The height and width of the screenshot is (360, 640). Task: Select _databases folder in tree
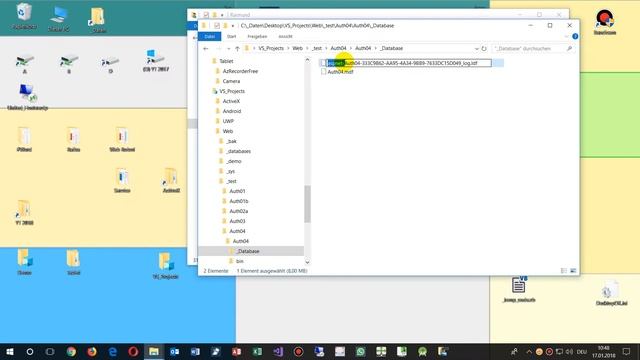[239, 151]
